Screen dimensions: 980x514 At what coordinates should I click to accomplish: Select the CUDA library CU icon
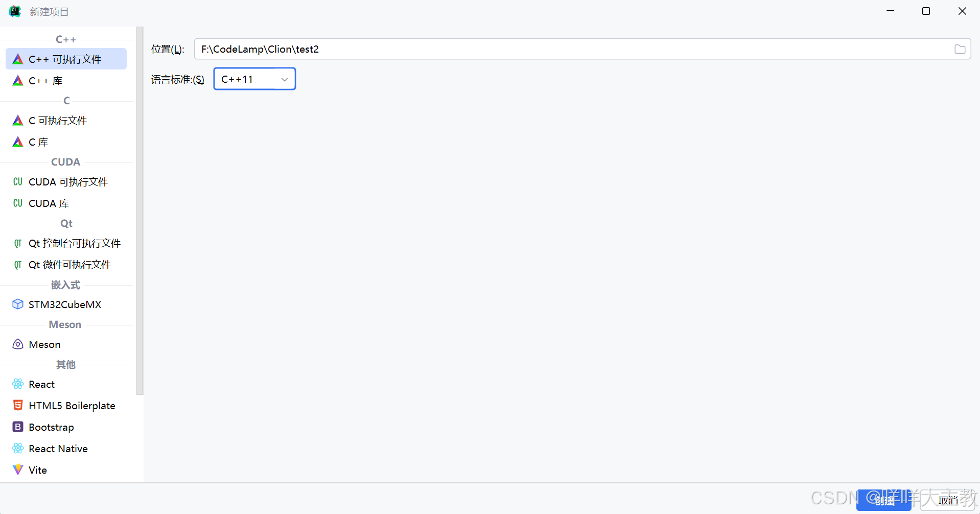(x=18, y=203)
